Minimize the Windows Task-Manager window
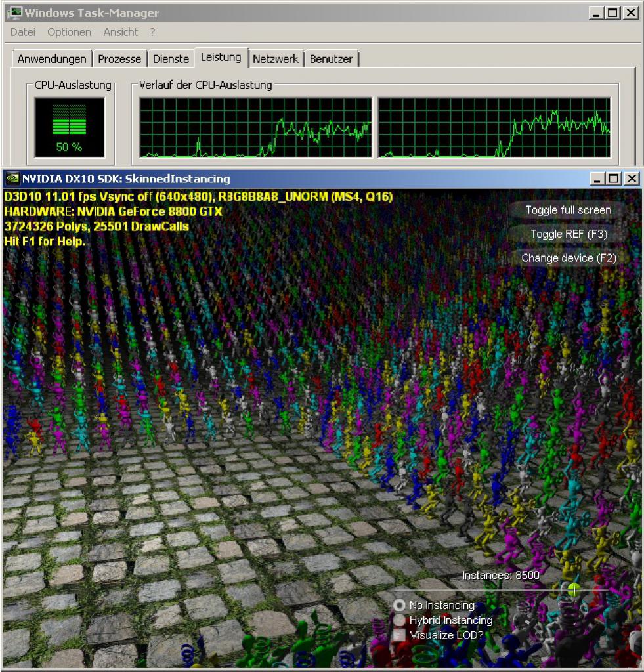The height and width of the screenshot is (672, 644). pos(595,13)
